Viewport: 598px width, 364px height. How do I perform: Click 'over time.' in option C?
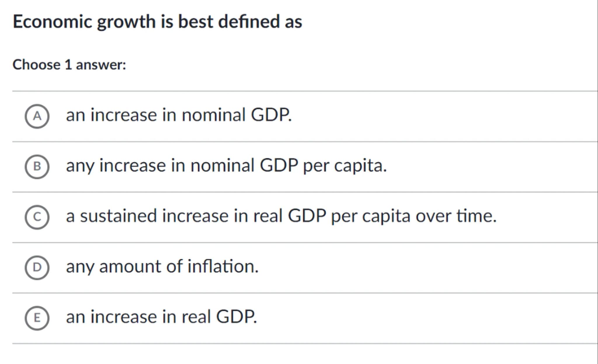(456, 216)
